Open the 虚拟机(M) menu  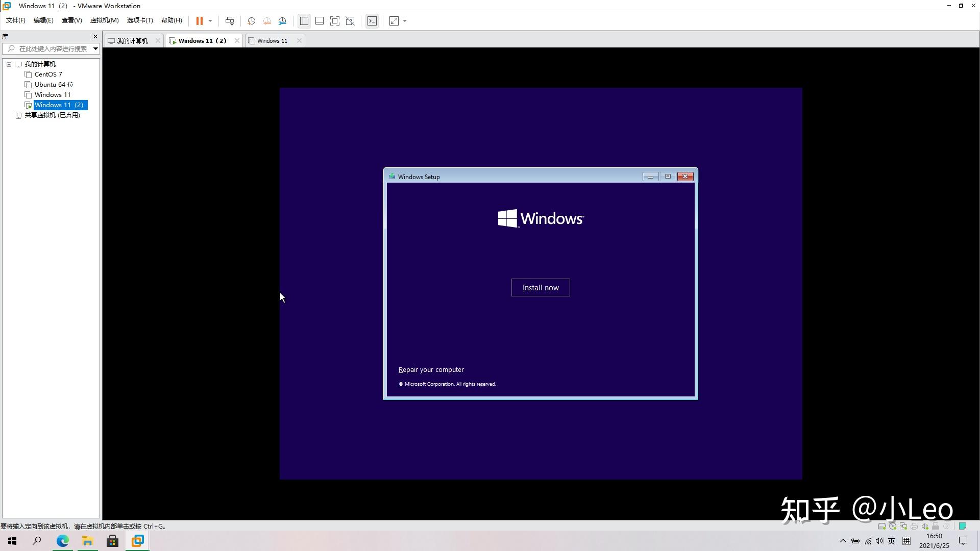point(105,21)
